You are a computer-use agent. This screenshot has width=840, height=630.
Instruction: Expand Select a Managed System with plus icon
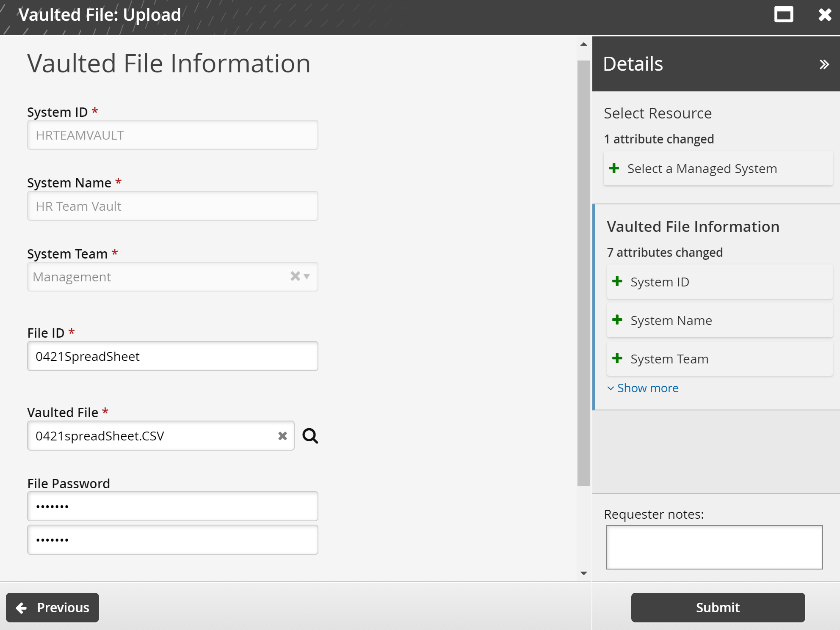pos(615,168)
